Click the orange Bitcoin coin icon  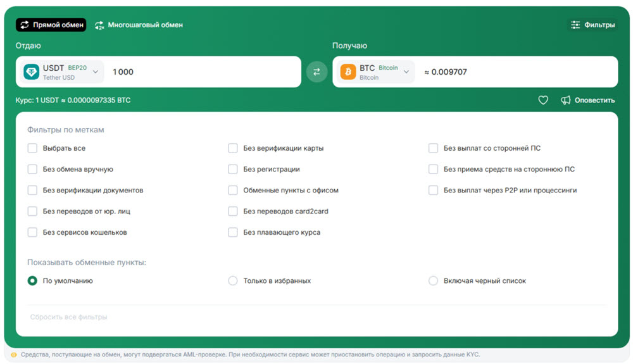point(348,72)
